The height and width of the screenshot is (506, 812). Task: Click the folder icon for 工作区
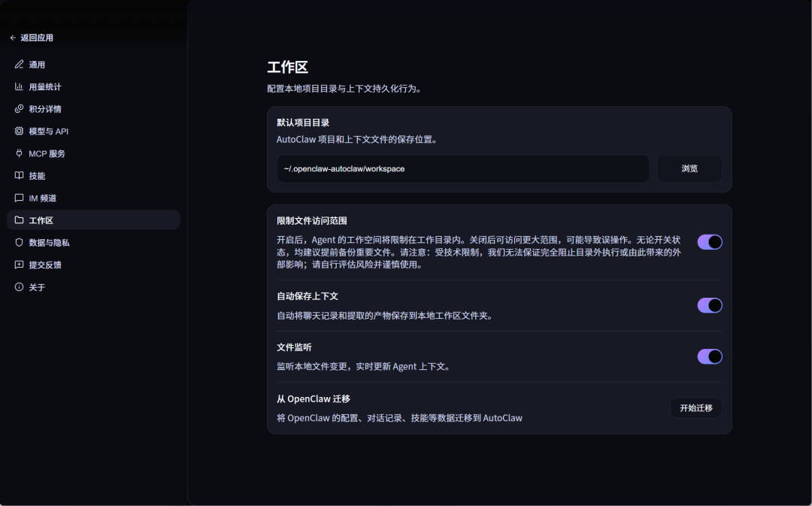tap(19, 220)
